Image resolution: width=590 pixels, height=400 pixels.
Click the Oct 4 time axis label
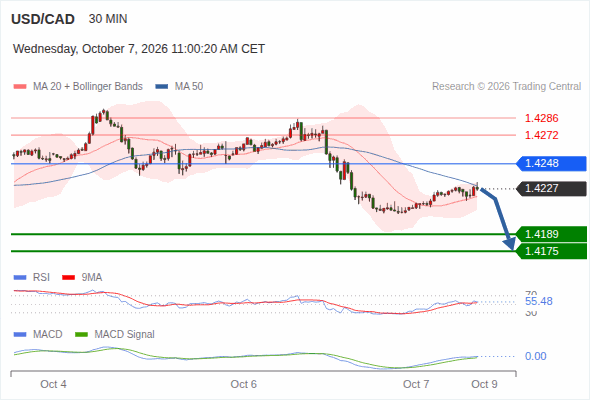[53, 384]
